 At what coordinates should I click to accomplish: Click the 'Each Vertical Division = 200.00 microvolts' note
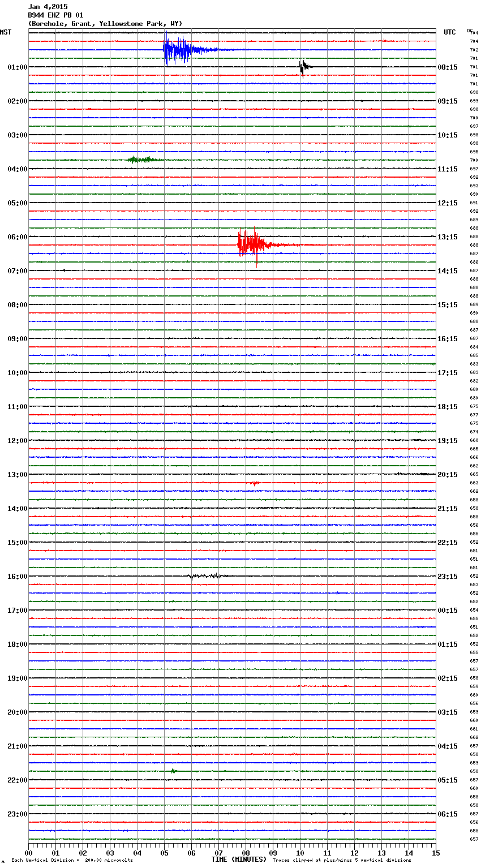point(72,860)
